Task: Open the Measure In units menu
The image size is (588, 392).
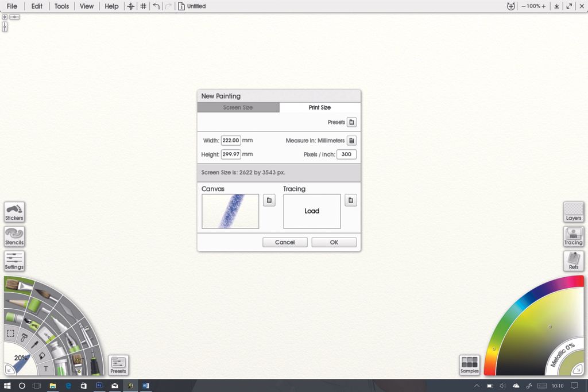Action: 351,140
